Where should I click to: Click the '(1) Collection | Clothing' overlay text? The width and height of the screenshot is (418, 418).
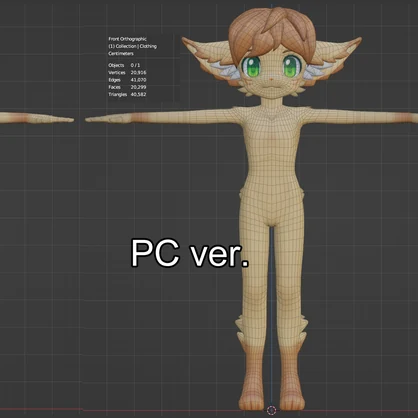coord(132,46)
